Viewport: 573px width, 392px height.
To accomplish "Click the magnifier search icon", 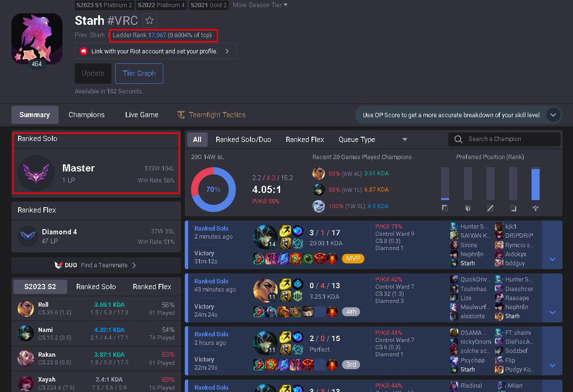I will point(458,139).
